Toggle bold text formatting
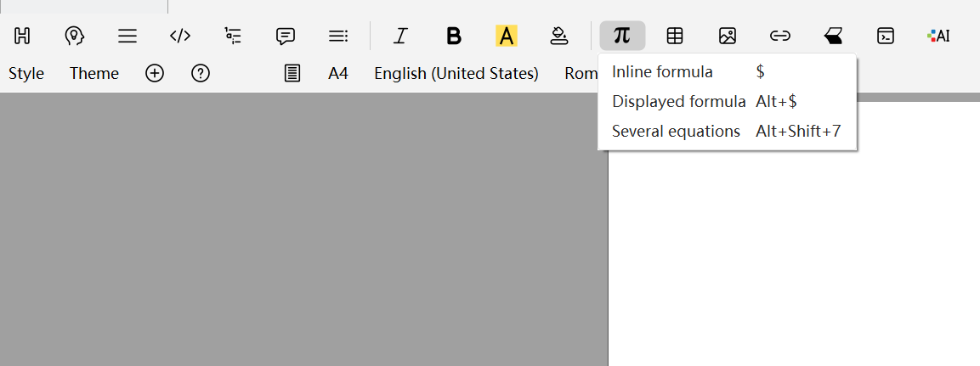The width and height of the screenshot is (980, 366). (x=454, y=36)
